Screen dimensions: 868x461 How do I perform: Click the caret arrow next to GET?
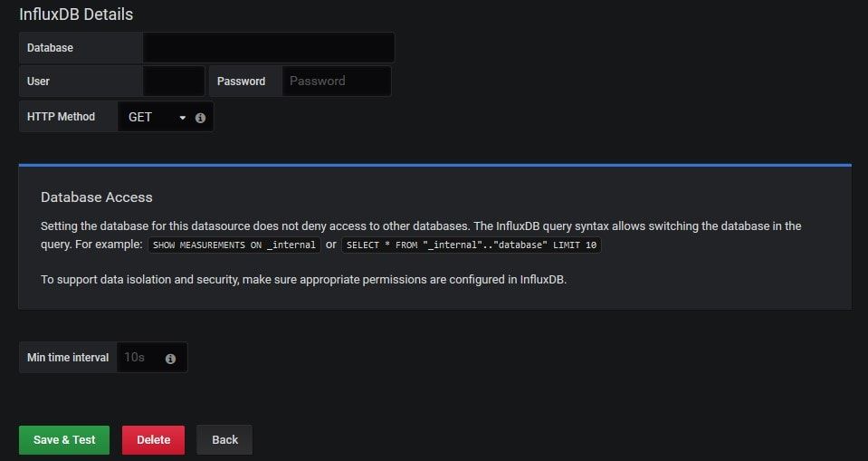[183, 118]
